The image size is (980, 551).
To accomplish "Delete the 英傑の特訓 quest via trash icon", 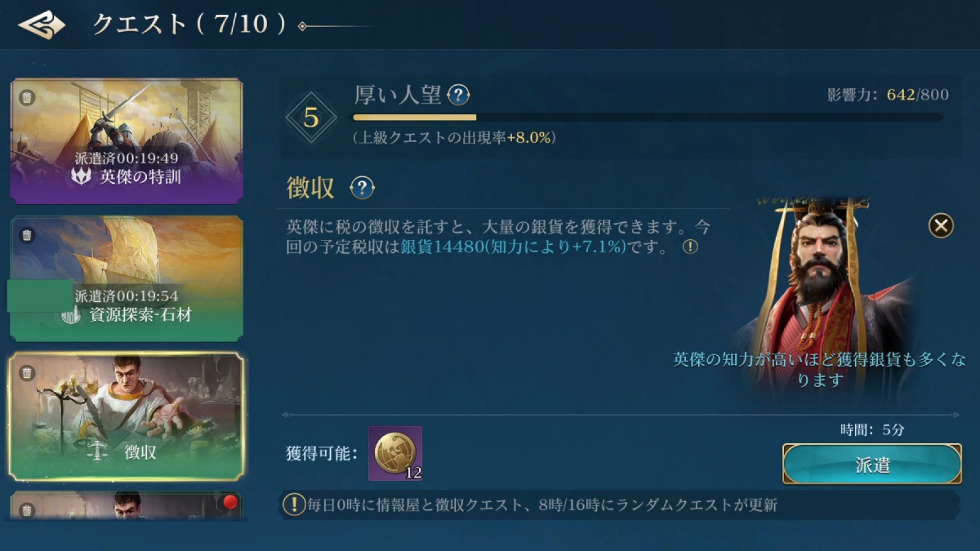I will [x=26, y=97].
